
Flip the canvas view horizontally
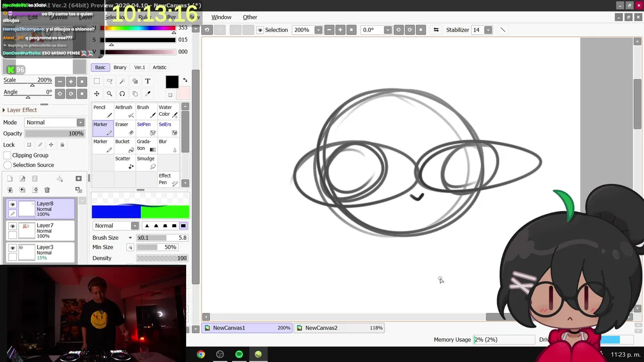pyautogui.click(x=436, y=30)
